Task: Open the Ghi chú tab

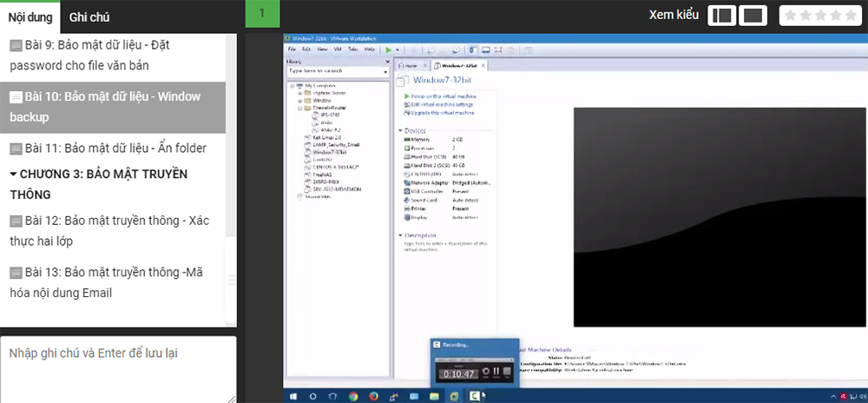Action: [89, 17]
